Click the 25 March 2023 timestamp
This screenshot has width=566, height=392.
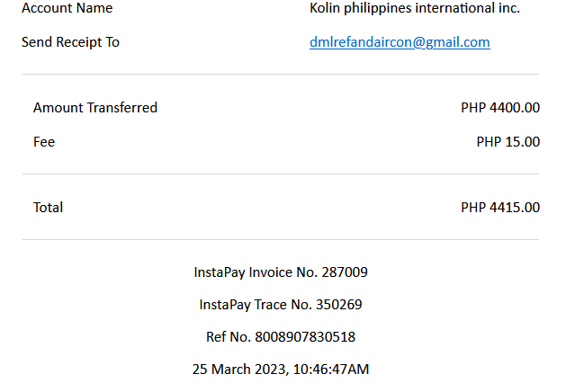pos(281,370)
